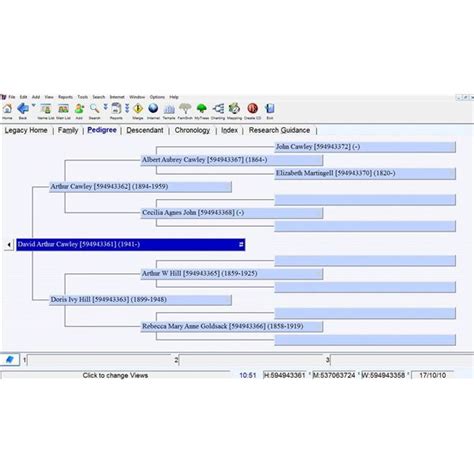The height and width of the screenshot is (474, 474).
Task: Click bookmark field 2 in bottom bar
Action: pyautogui.click(x=251, y=360)
